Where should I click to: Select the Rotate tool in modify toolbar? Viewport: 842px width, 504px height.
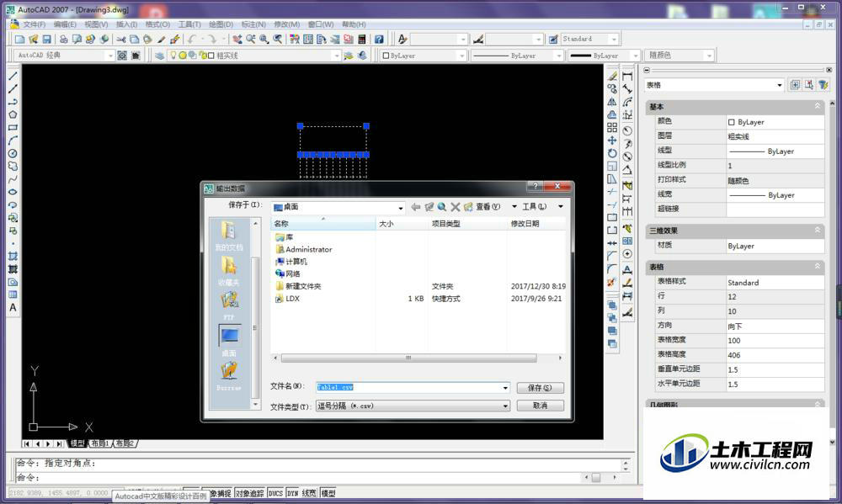coord(612,153)
